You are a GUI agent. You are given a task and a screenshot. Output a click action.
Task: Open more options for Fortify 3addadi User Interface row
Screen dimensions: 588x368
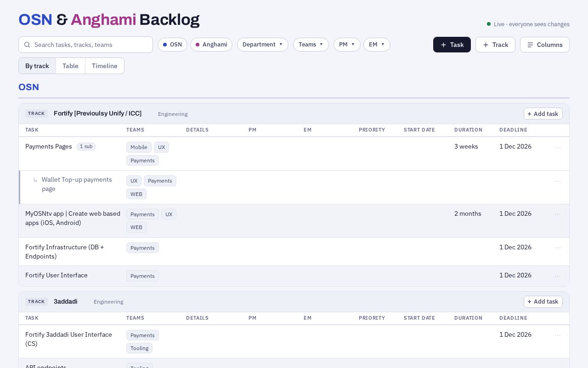click(x=557, y=335)
